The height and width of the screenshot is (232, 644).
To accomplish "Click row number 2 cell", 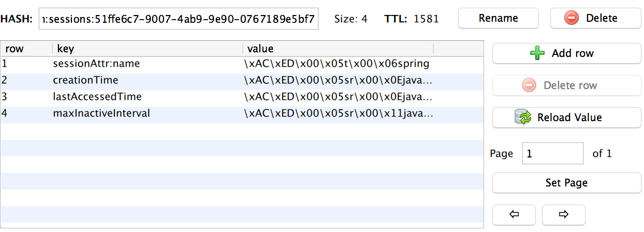I will click(x=26, y=80).
